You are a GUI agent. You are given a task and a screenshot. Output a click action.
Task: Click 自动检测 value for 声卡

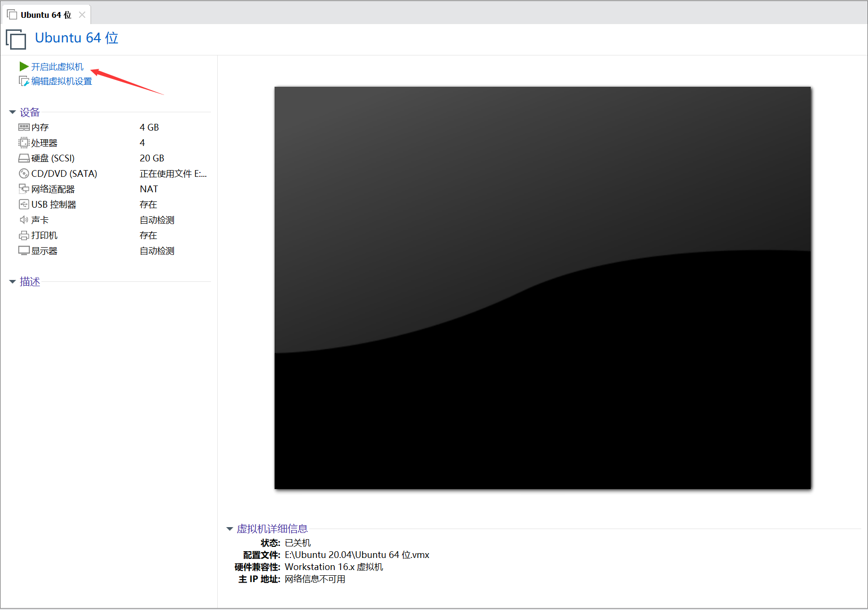tap(157, 220)
